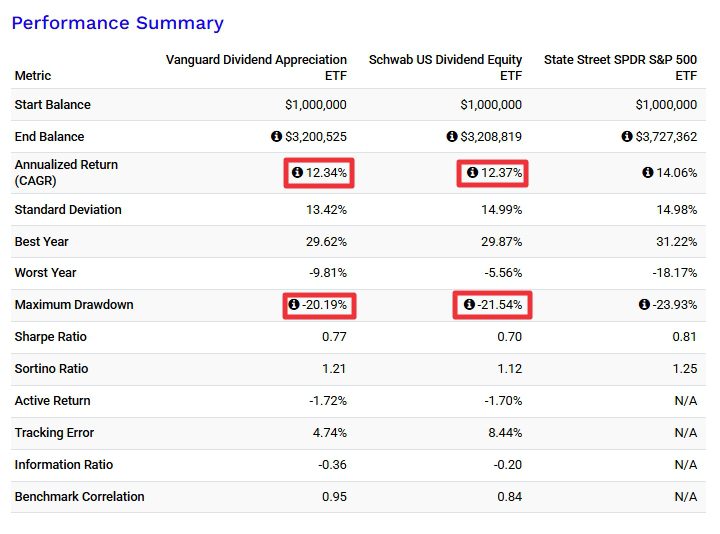
Task: Select the Benchmark Correlation row label
Action: [79, 497]
